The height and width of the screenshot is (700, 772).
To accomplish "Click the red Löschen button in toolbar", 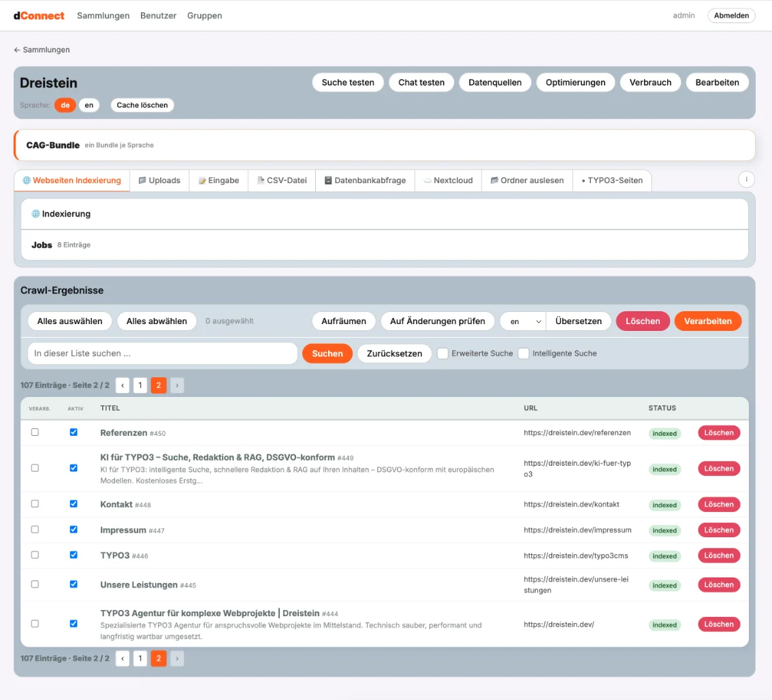I will click(643, 321).
